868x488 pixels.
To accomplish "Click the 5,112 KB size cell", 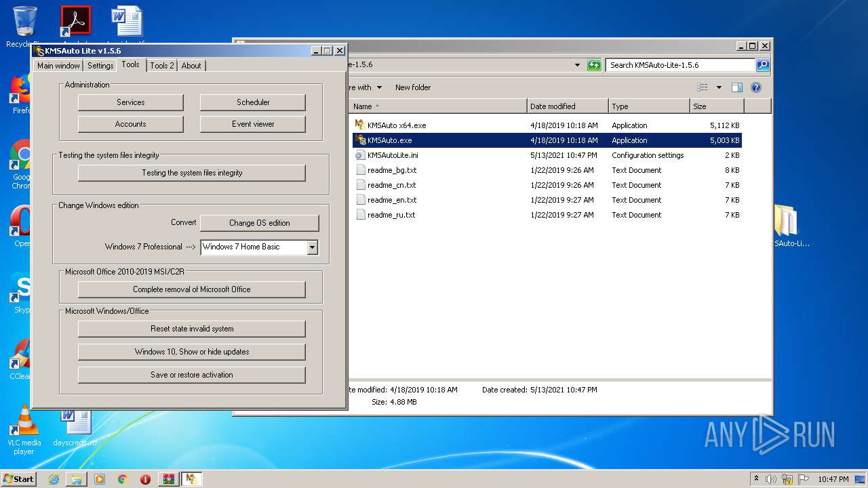I will point(724,125).
